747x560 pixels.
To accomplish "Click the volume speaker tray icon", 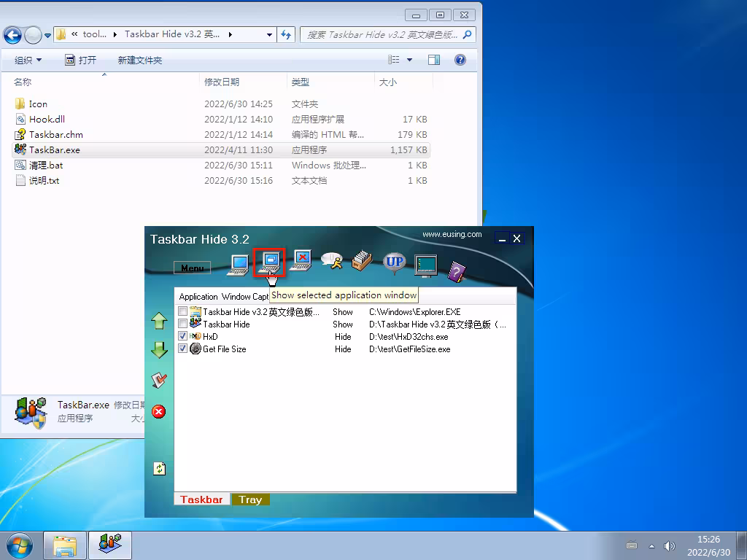I will point(670,546).
